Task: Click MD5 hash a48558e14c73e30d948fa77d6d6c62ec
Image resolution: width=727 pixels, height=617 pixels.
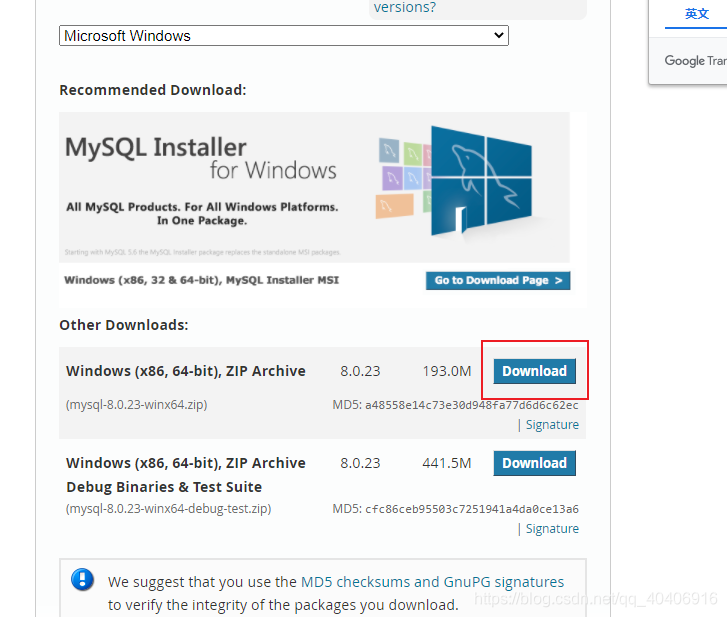Action: (472, 405)
